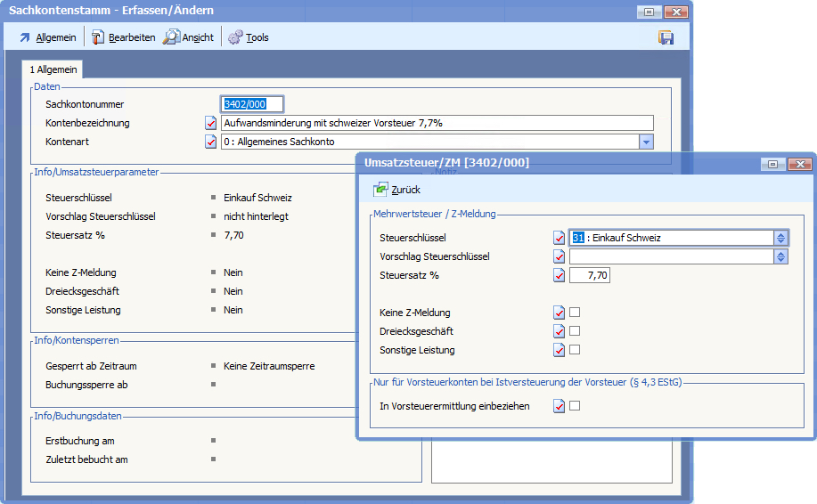Select the 1 Allgemein tab
The width and height of the screenshot is (817, 504).
[x=54, y=69]
